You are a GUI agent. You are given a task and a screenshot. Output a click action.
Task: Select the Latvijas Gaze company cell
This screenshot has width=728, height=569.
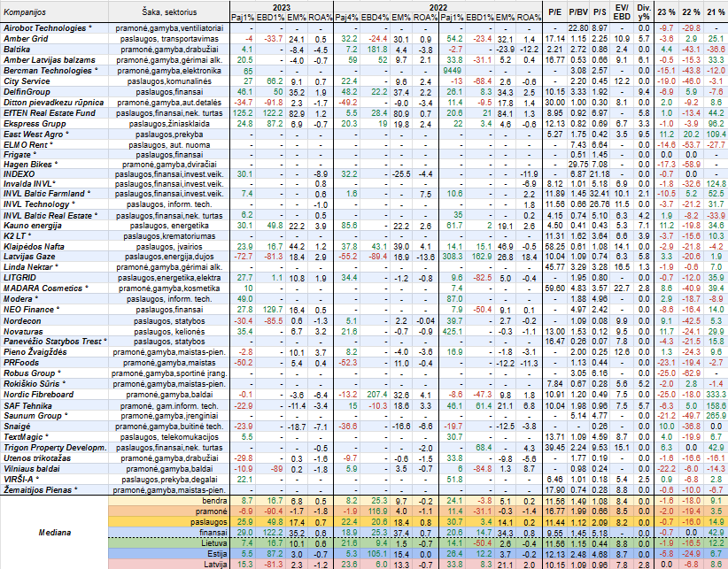29,257
